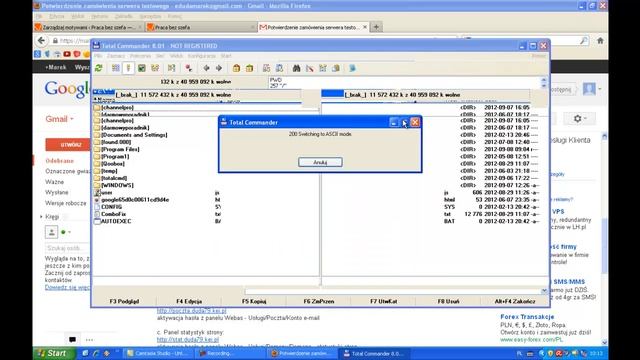The image size is (640, 360).
Task: Open the Gmail label dropdown
Action: [60, 119]
